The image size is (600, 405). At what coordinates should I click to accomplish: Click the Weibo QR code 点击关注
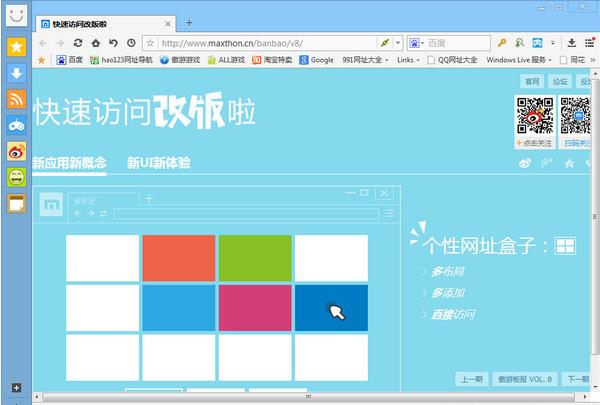point(535,122)
